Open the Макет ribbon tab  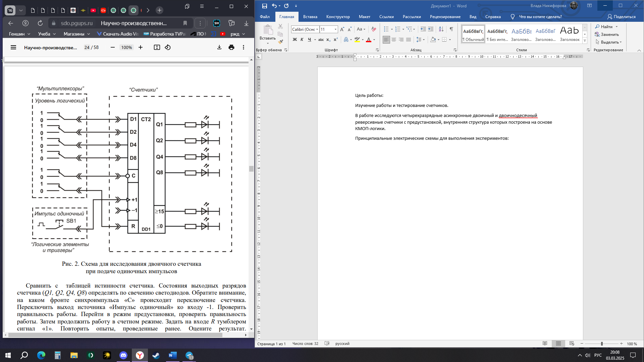pyautogui.click(x=364, y=17)
